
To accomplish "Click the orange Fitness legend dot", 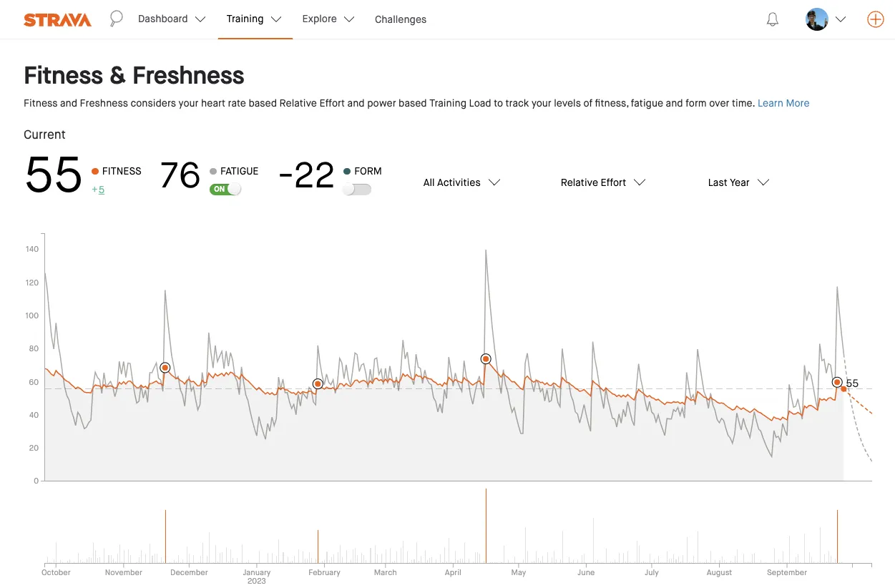I will click(95, 172).
